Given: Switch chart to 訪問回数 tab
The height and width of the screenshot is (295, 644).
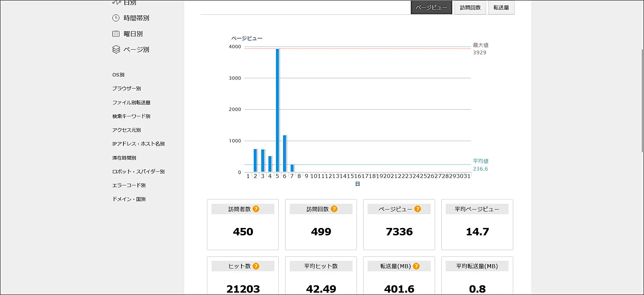Looking at the screenshot, I should tap(470, 7).
